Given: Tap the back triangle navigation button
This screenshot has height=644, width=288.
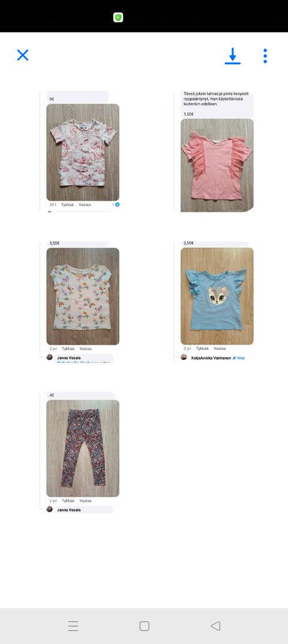Looking at the screenshot, I should point(215,626).
